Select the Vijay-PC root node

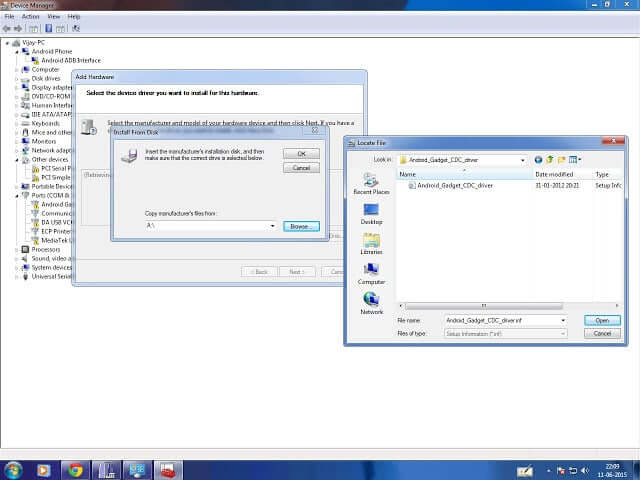[33, 42]
